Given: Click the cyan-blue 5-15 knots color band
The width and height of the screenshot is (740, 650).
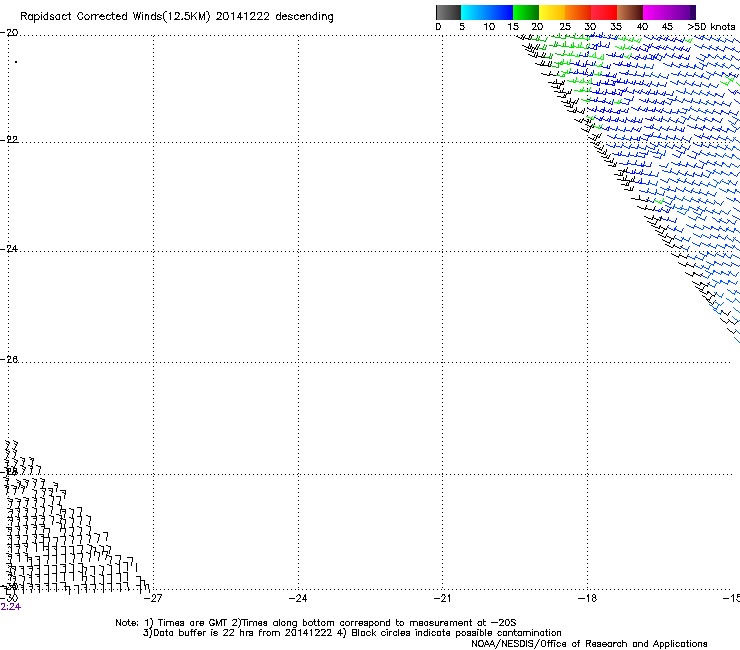Looking at the screenshot, I should click(x=487, y=12).
